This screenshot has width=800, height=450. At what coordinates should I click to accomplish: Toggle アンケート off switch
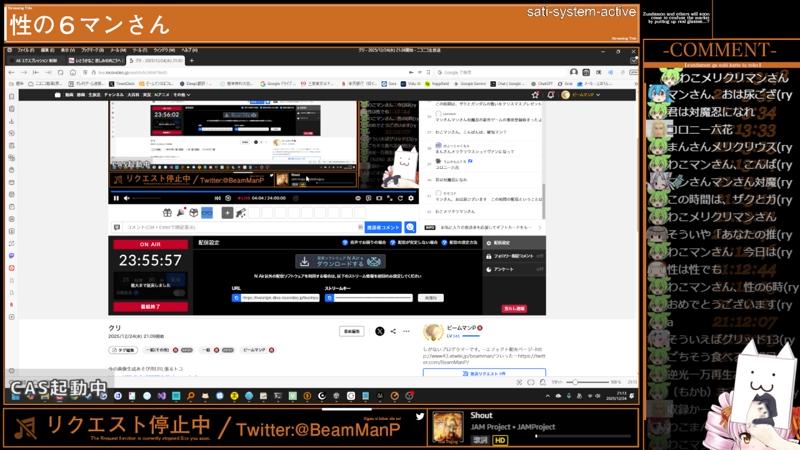point(540,269)
